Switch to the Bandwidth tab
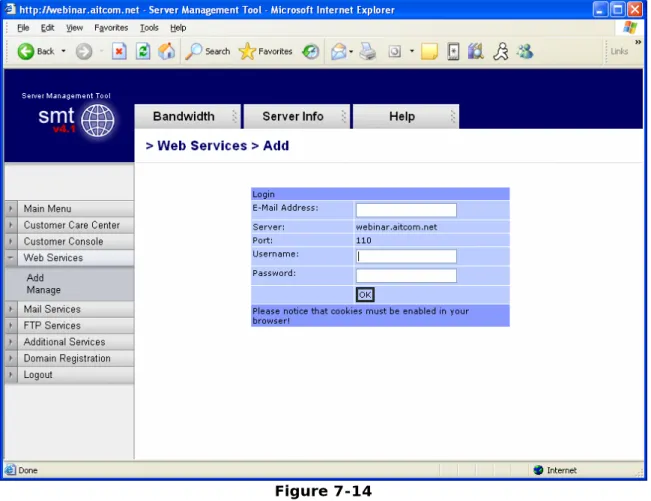Image resolution: width=651 pixels, height=501 pixels. pos(187,117)
